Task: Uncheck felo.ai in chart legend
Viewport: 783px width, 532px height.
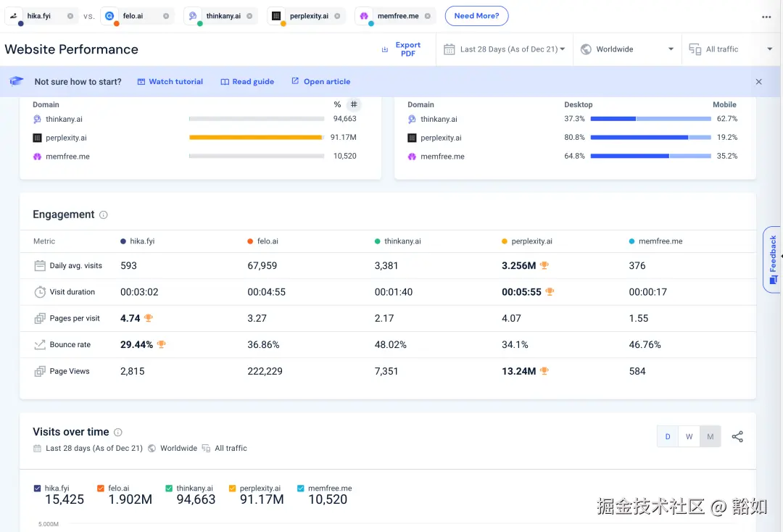Action: click(101, 488)
